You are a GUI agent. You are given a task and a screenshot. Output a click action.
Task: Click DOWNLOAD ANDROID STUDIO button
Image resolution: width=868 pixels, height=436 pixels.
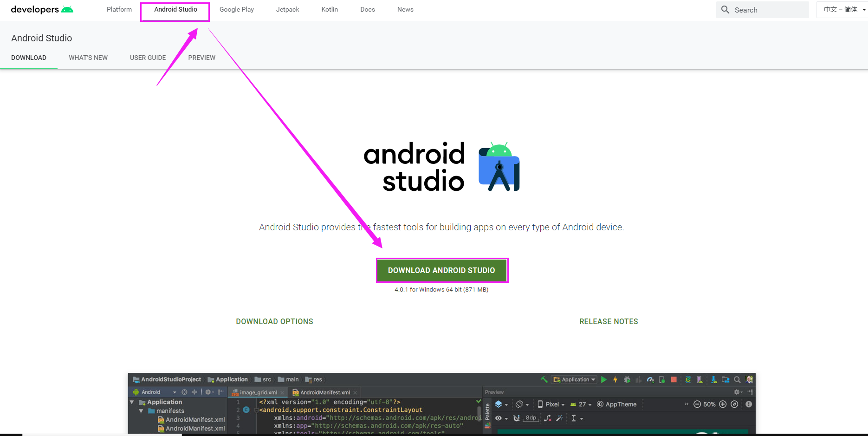point(441,270)
